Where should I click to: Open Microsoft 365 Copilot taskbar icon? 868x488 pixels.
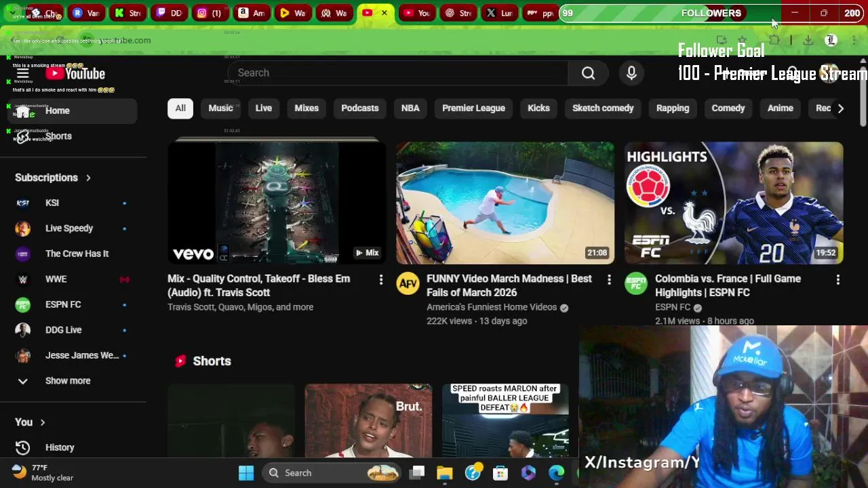[528, 473]
